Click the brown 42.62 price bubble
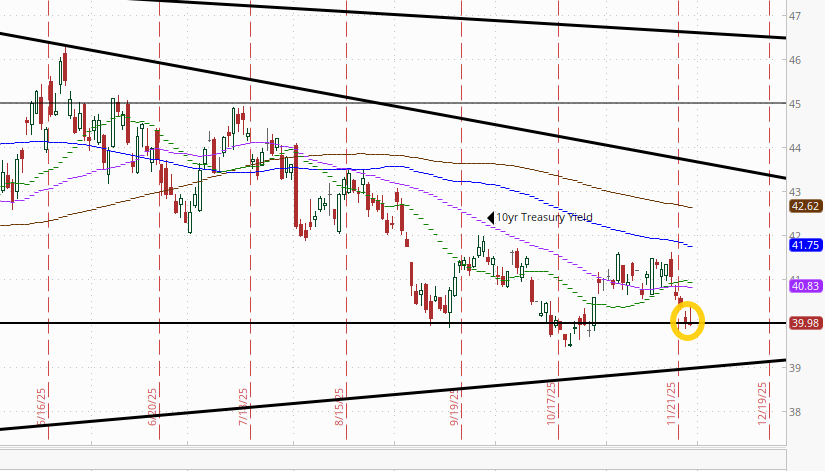Screen dimensions: 825x471 tap(806, 206)
